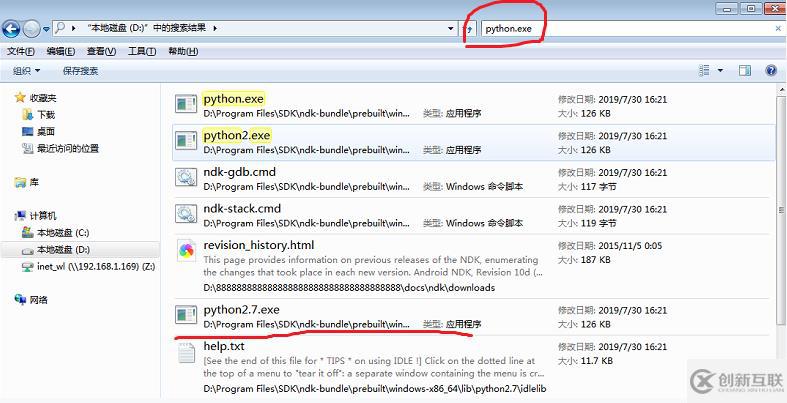Open the 下载 folder
This screenshot has height=403, width=787.
pyautogui.click(x=46, y=115)
